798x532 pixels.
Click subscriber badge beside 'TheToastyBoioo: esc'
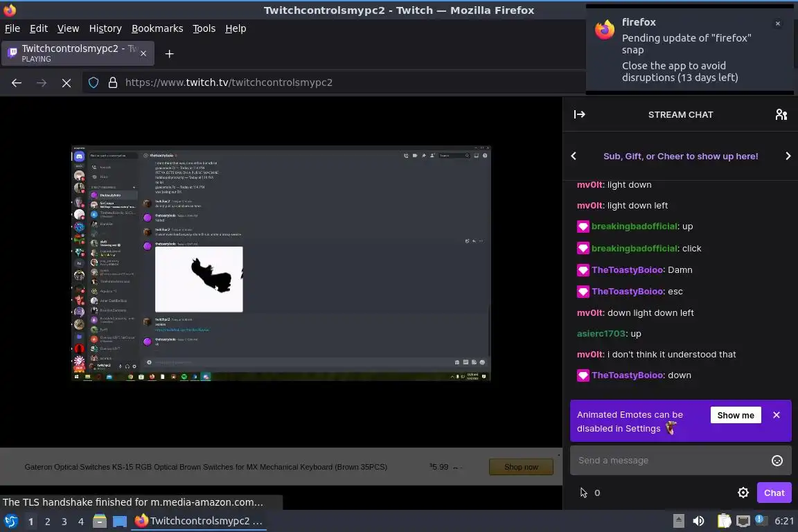[x=583, y=292]
